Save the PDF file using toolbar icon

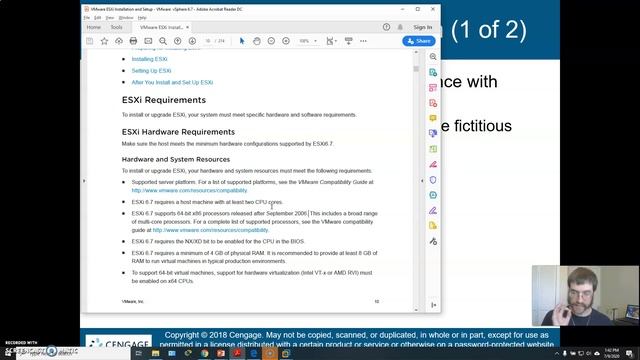(x=89, y=41)
